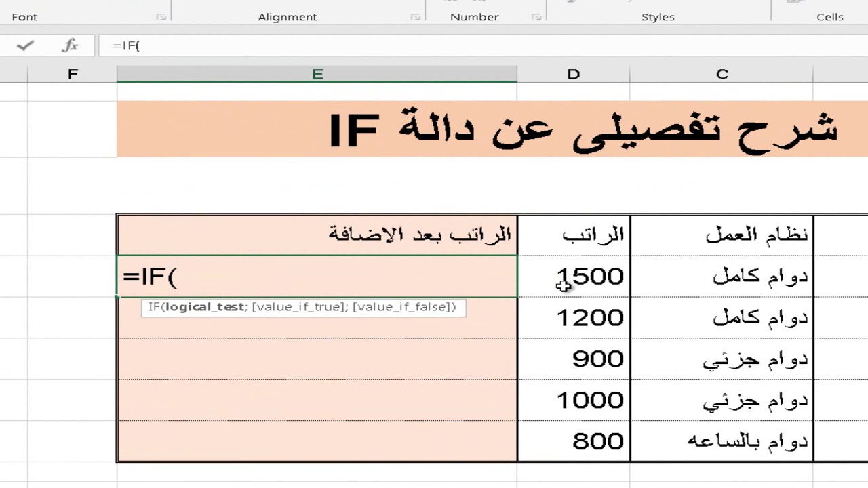Image resolution: width=868 pixels, height=488 pixels.
Task: Select the cell containing 1500
Action: (x=574, y=277)
